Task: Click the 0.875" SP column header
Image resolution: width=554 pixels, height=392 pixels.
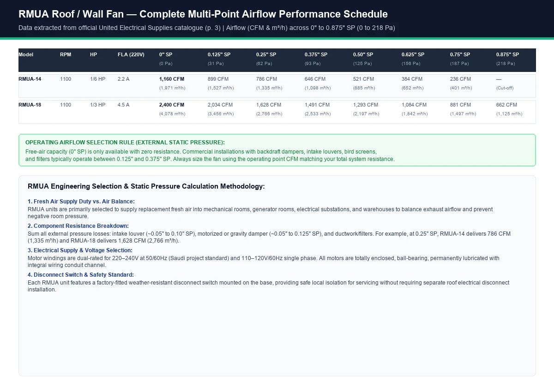Action: (x=507, y=54)
